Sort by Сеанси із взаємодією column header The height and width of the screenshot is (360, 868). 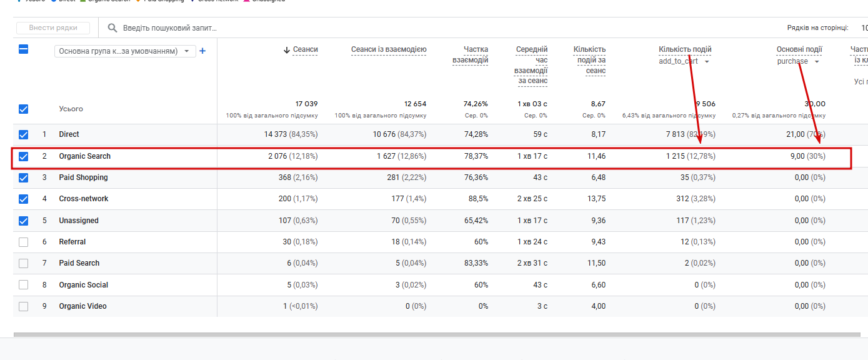click(389, 50)
